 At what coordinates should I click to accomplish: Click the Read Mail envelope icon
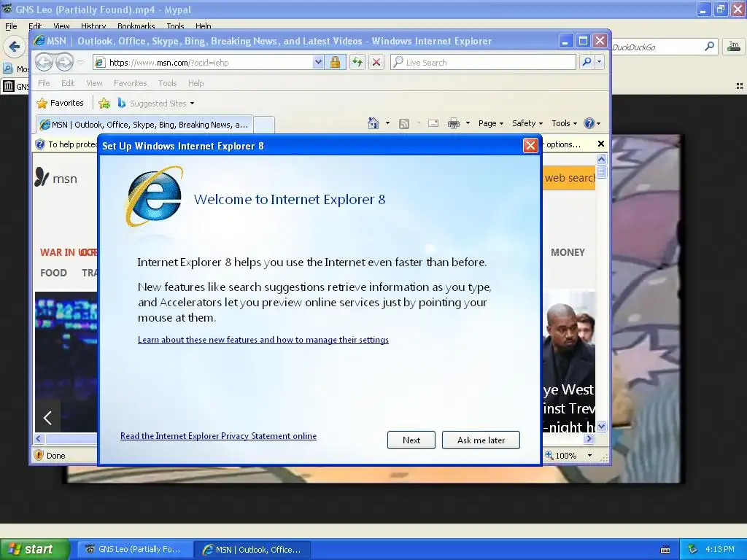point(433,123)
